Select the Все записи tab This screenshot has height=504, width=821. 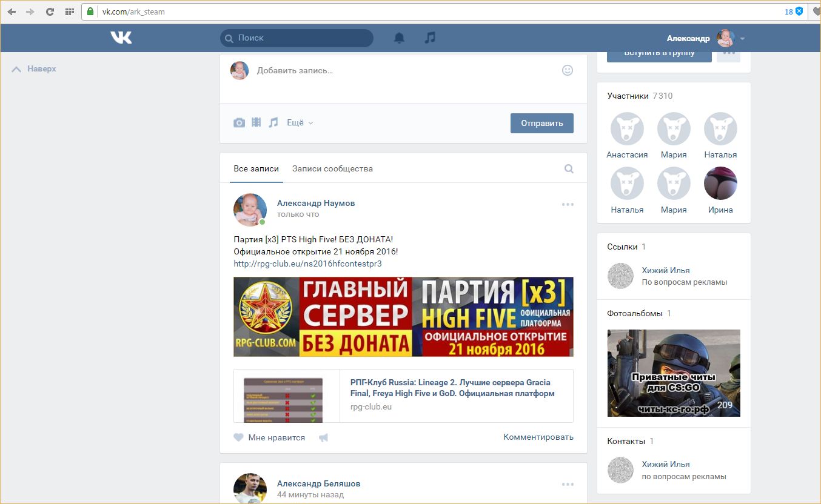point(256,169)
